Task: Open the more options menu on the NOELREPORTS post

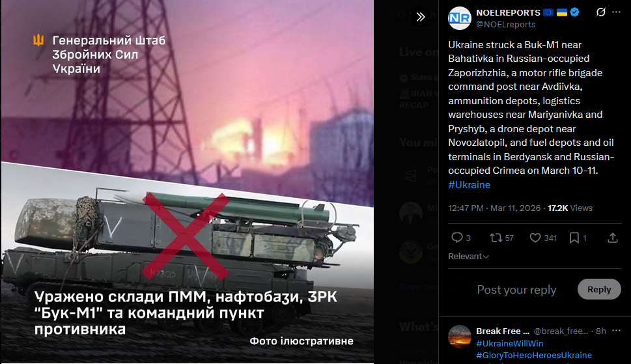Action: tap(616, 12)
